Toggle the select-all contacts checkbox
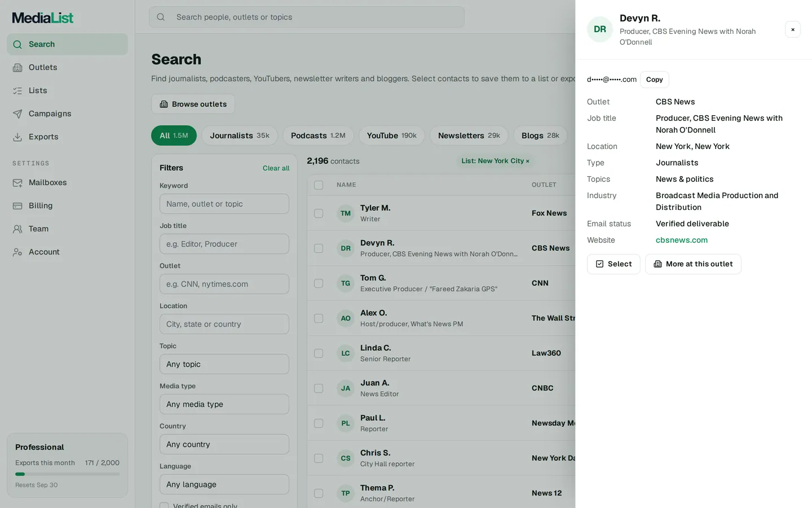812x508 pixels. pos(319,185)
